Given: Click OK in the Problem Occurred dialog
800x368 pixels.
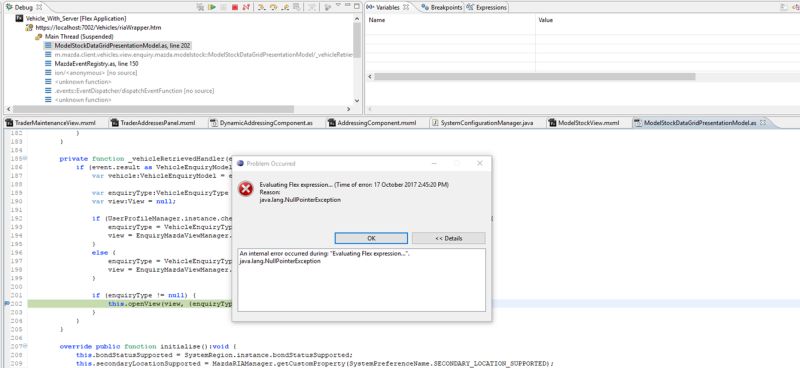Looking at the screenshot, I should 371,238.
